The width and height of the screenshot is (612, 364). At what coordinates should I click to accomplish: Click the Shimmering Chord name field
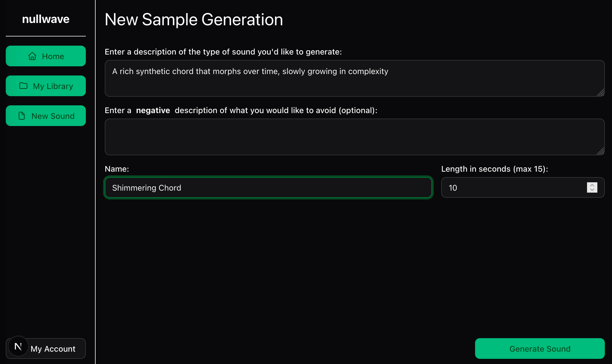[268, 187]
